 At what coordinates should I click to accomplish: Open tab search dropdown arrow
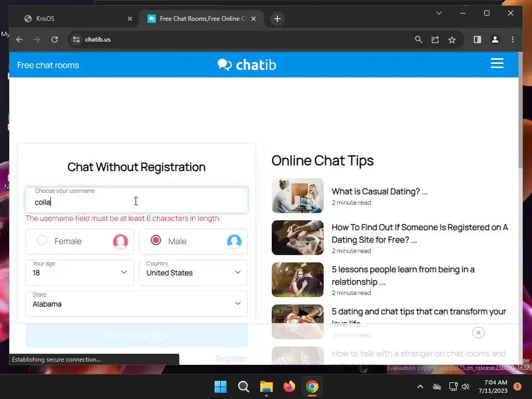438,13
